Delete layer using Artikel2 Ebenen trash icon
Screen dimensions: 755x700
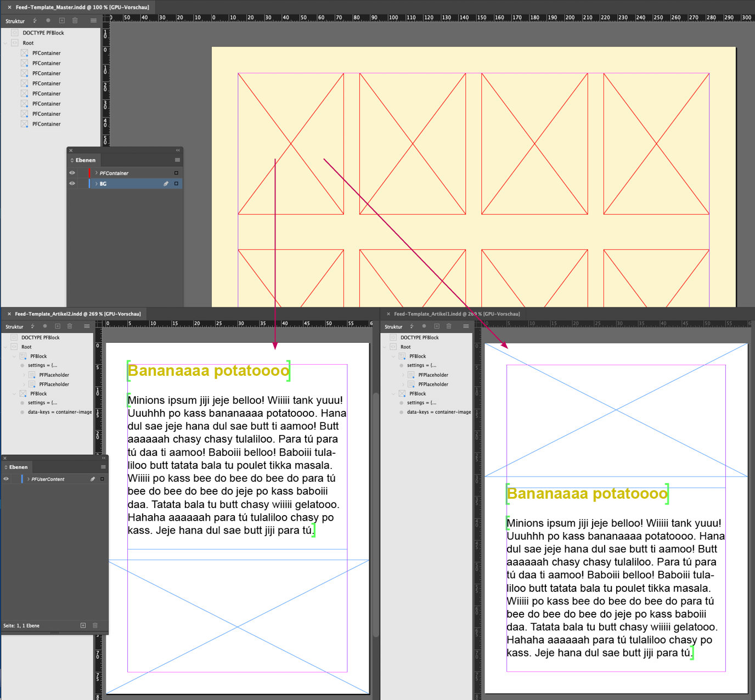pos(95,625)
